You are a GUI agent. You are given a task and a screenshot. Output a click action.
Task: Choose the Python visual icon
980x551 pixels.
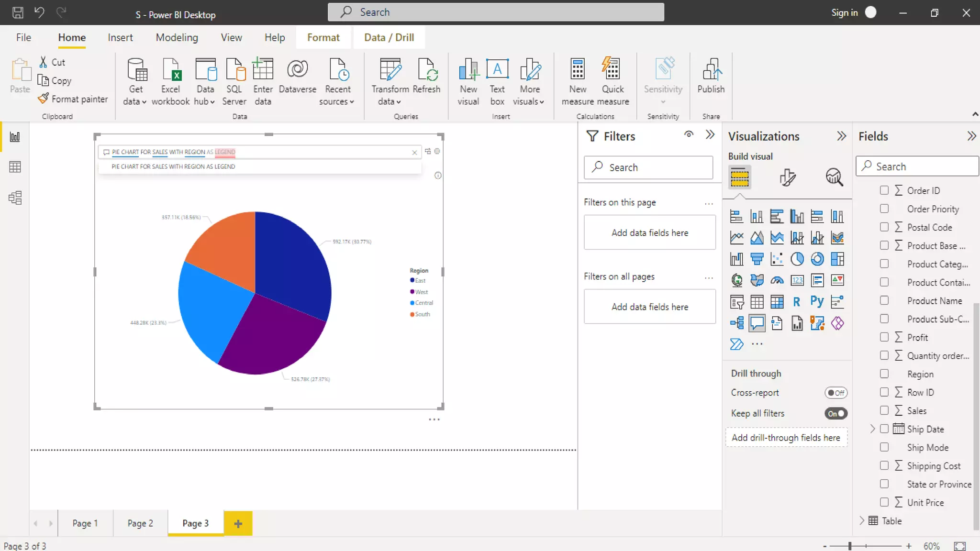click(x=817, y=301)
